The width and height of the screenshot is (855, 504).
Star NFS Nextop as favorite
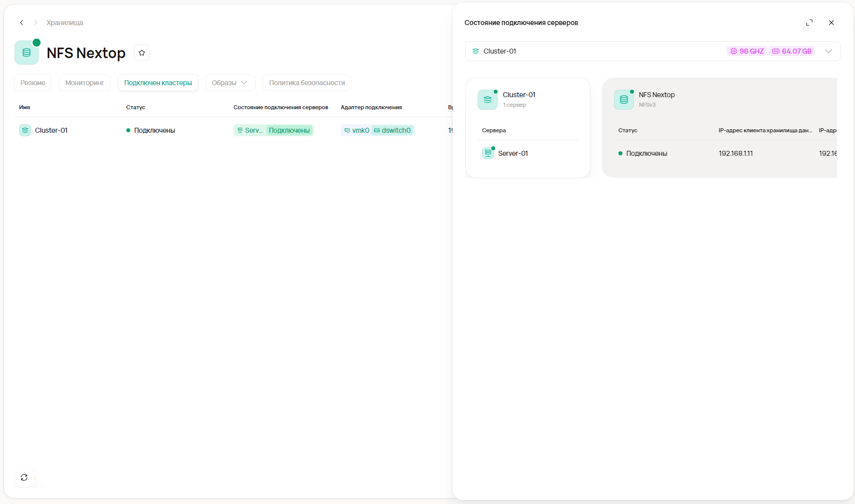142,53
